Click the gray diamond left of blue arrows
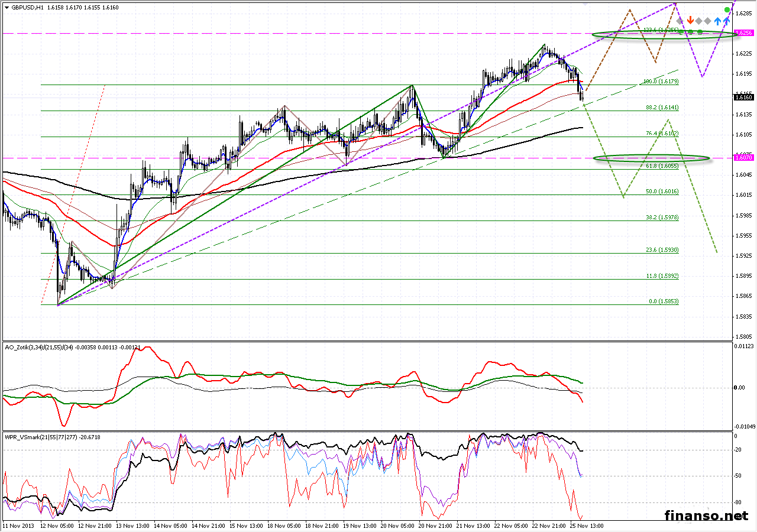The height and width of the screenshot is (532, 757). 708,21
